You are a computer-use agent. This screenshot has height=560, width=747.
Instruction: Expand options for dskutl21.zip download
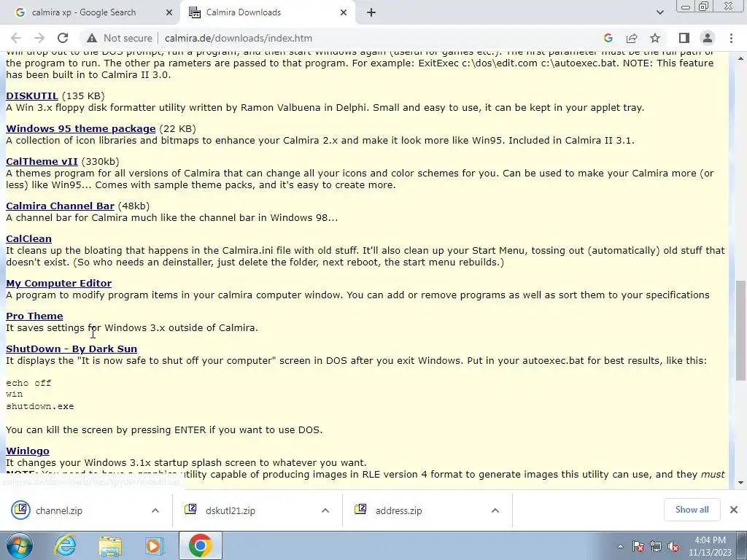coord(325,510)
